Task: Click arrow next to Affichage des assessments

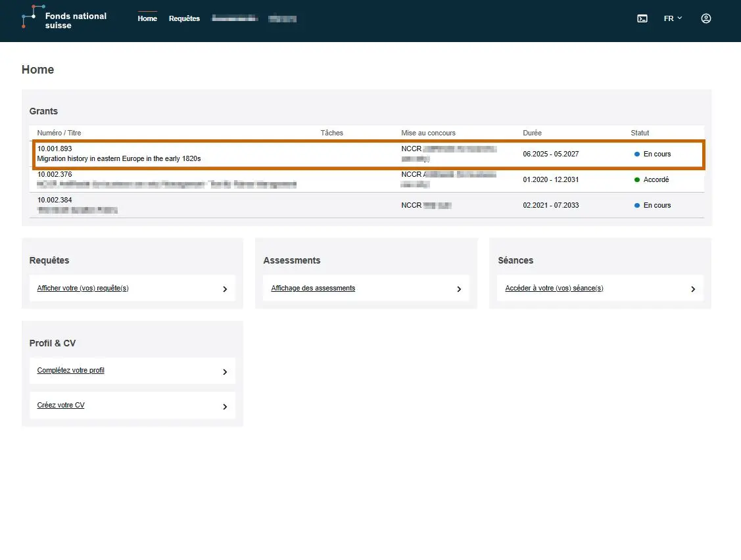Action: click(x=459, y=289)
